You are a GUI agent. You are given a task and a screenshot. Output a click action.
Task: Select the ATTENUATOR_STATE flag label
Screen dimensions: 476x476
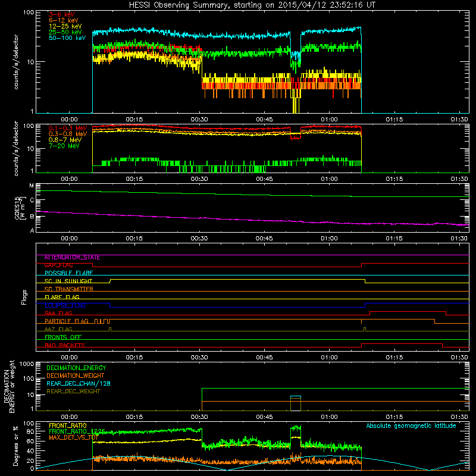point(72,258)
